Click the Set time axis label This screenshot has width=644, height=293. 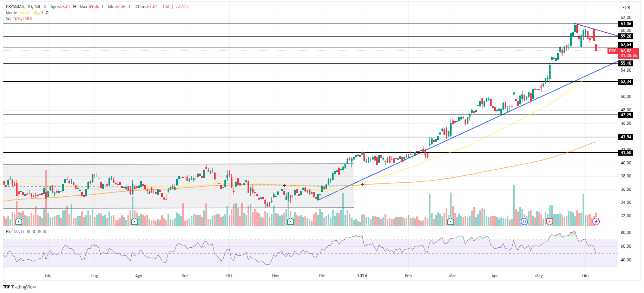point(185,276)
